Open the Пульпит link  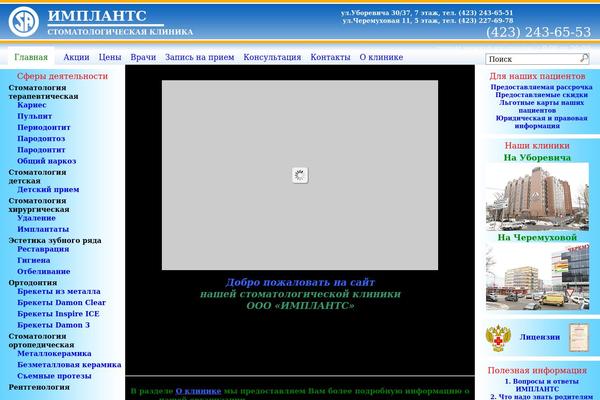point(34,116)
